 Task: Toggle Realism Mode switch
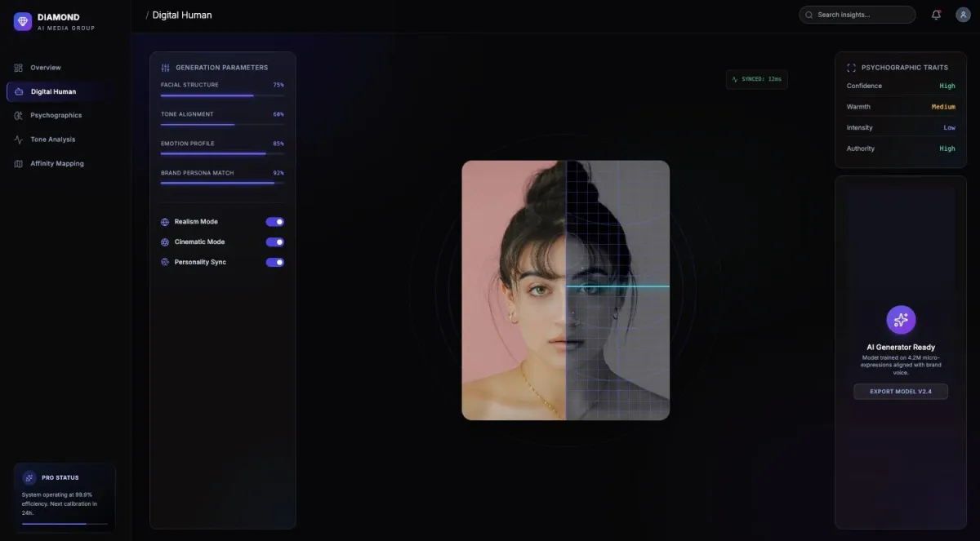pos(275,222)
